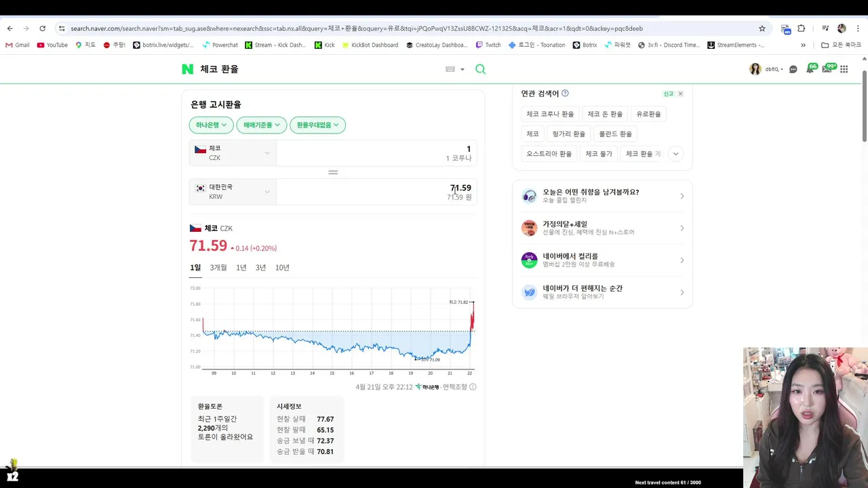Open the 대한민국 KRW currency selector
Screen dimensions: 868x488
point(233,192)
